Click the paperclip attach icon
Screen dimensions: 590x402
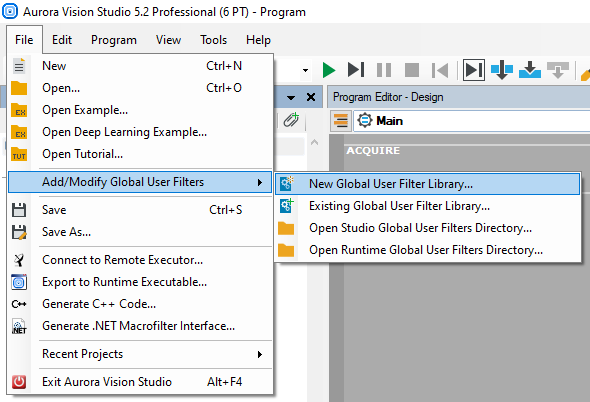coord(291,120)
